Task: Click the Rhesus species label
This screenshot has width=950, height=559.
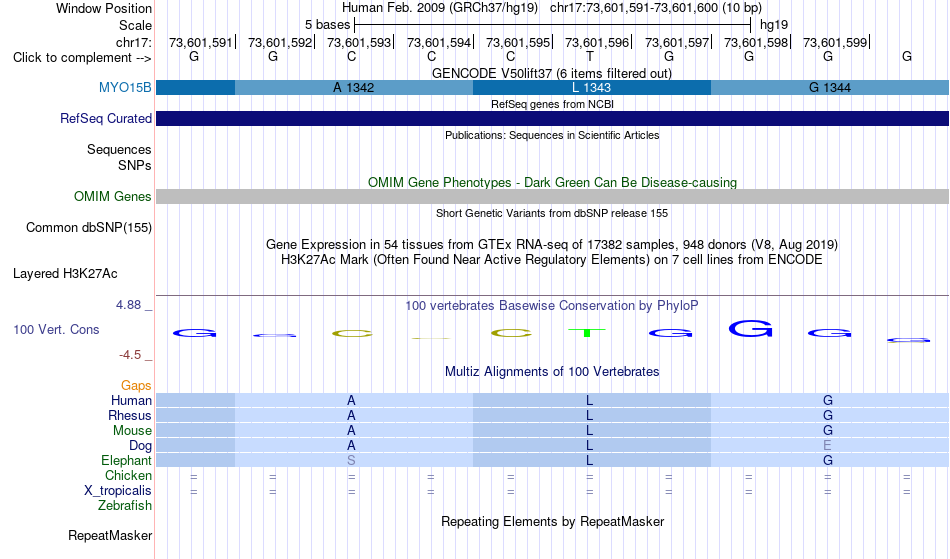Action: pyautogui.click(x=130, y=415)
